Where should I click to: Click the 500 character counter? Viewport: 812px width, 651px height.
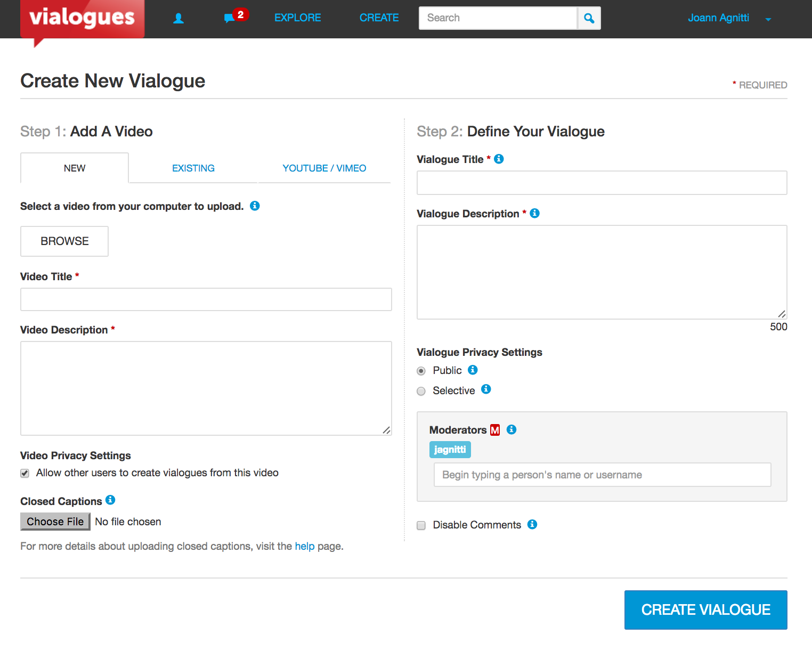(x=778, y=327)
